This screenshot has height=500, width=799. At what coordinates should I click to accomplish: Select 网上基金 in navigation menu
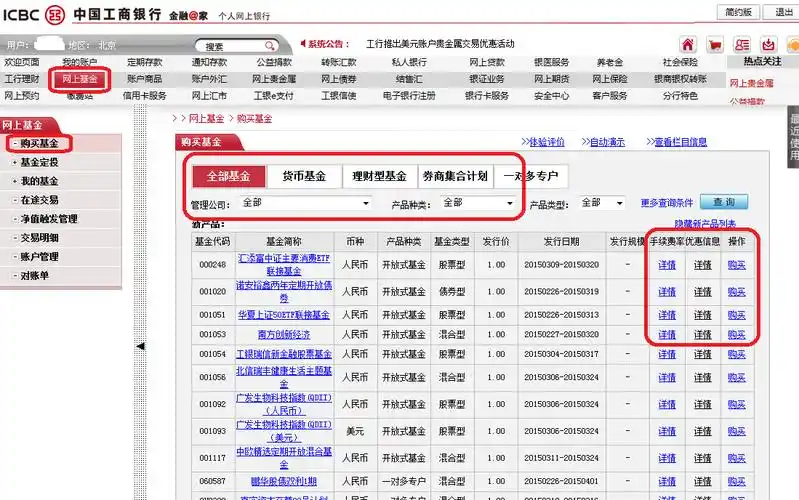pos(79,79)
